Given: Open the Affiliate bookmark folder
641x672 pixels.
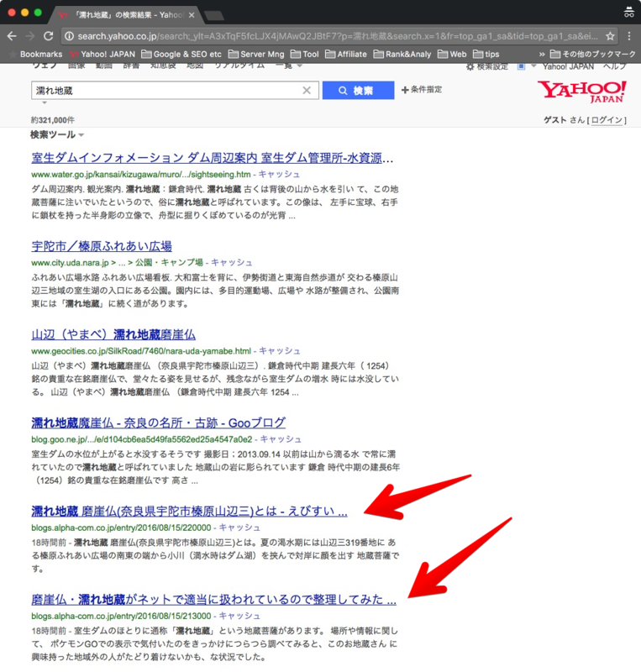Looking at the screenshot, I should [346, 55].
